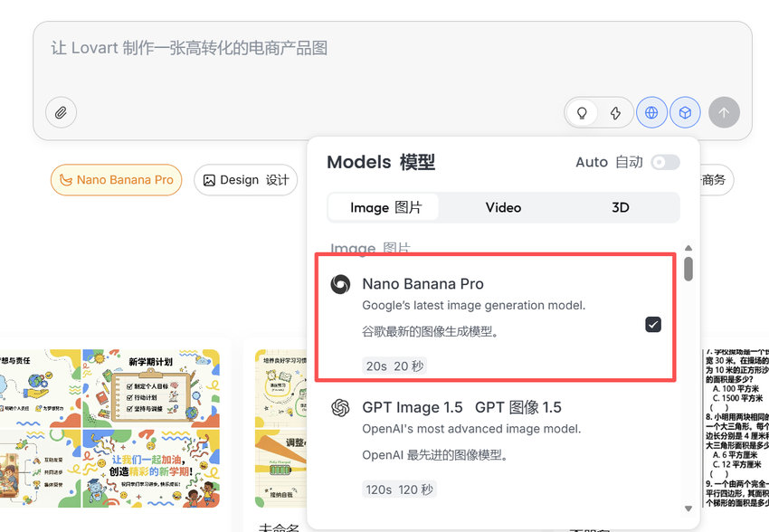Viewport: 769px width, 532px height.
Task: Click the Nano Banana Pro banana icon
Action: click(x=65, y=180)
